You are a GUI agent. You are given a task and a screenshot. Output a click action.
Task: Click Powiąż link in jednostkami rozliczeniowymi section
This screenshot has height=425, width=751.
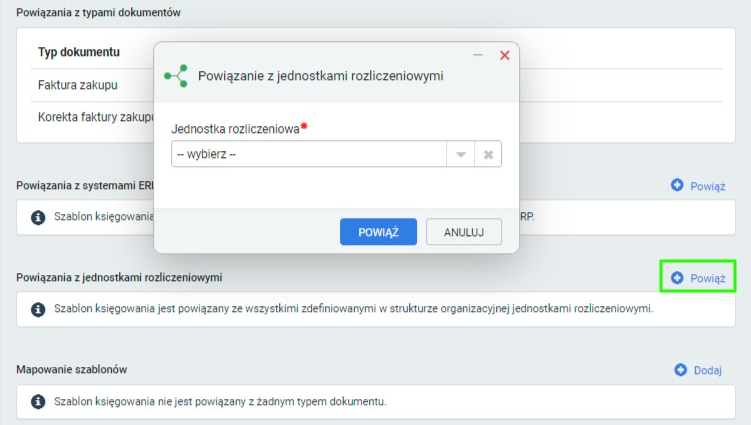pos(698,278)
